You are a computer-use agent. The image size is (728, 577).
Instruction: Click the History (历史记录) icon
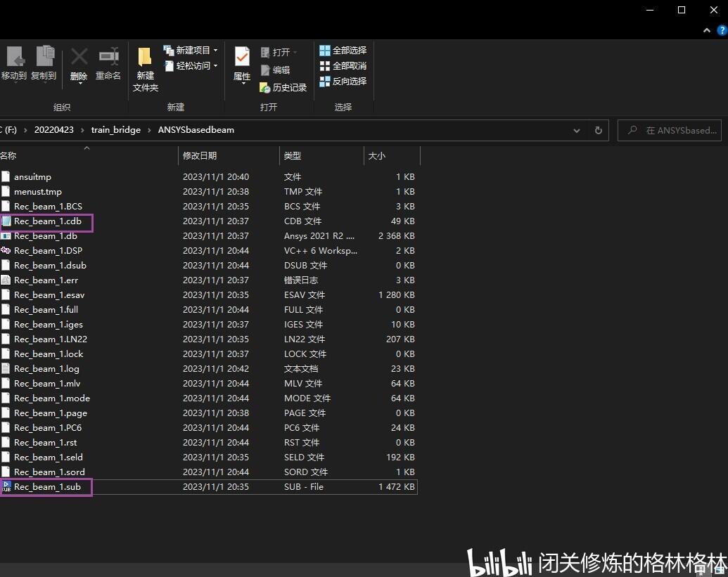(x=283, y=87)
